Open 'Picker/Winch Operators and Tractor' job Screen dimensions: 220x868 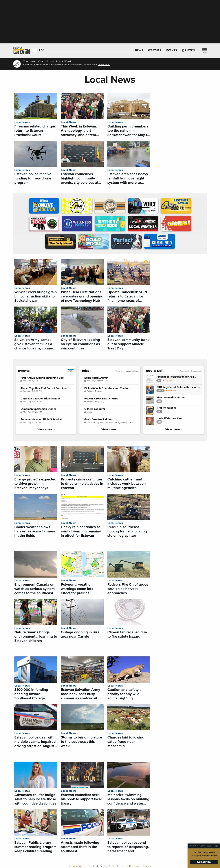(x=107, y=388)
